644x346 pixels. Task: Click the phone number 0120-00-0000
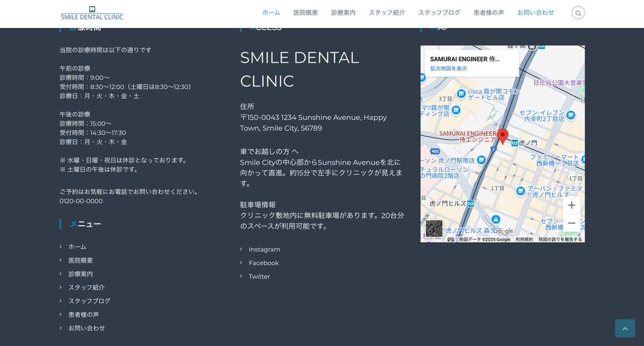[81, 201]
